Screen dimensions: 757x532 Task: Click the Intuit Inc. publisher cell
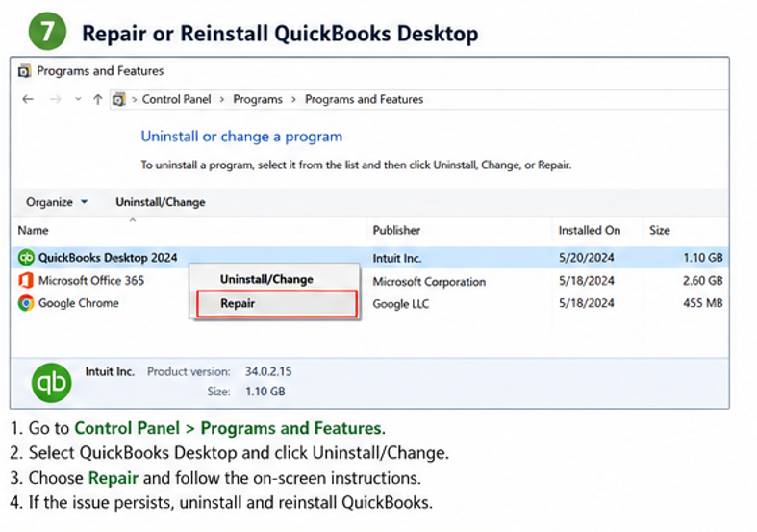pyautogui.click(x=397, y=258)
